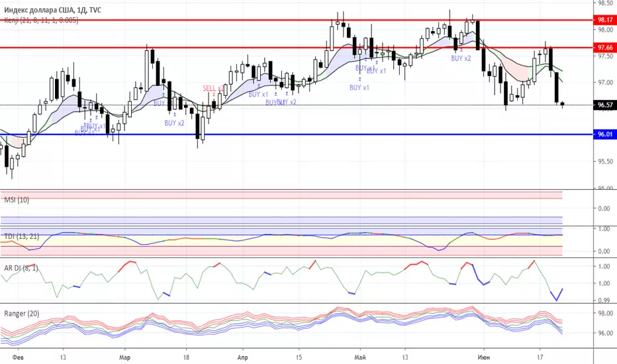617x364 pixels.
Task: Click the dotted current price line at 96.57
Action: coord(297,105)
